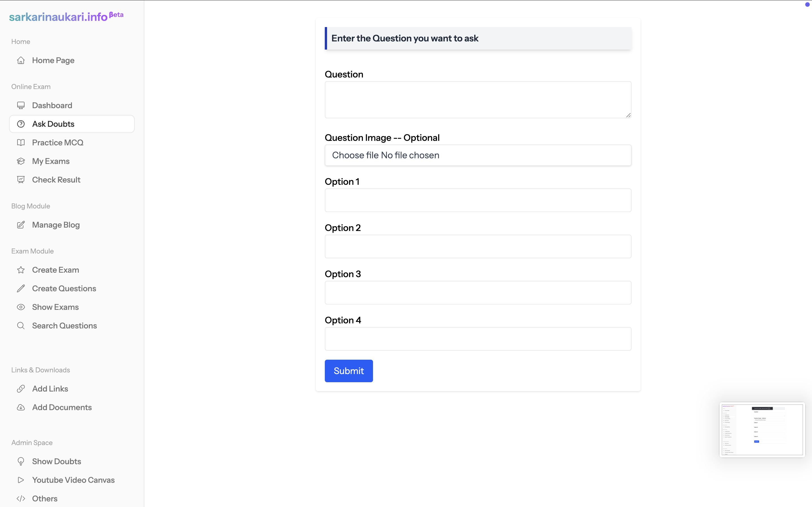Go to Manage Blog in sidebar
Screen dimensions: 812x507
click(x=56, y=225)
